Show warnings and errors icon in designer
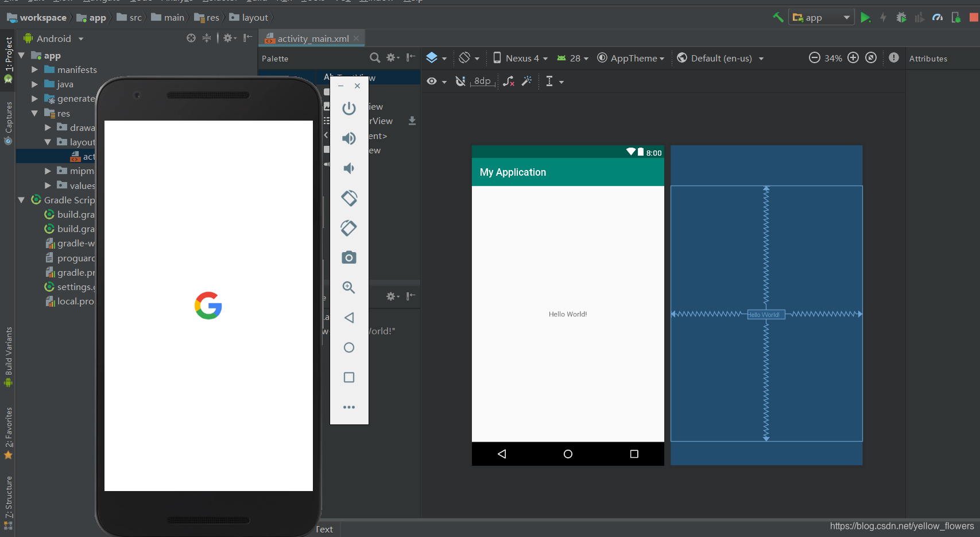Image resolution: width=980 pixels, height=537 pixels. tap(894, 57)
